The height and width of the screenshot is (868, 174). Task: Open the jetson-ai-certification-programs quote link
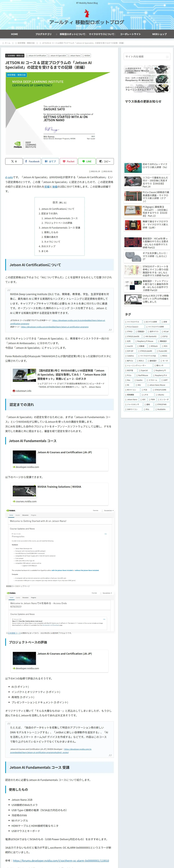[x=55, y=327]
